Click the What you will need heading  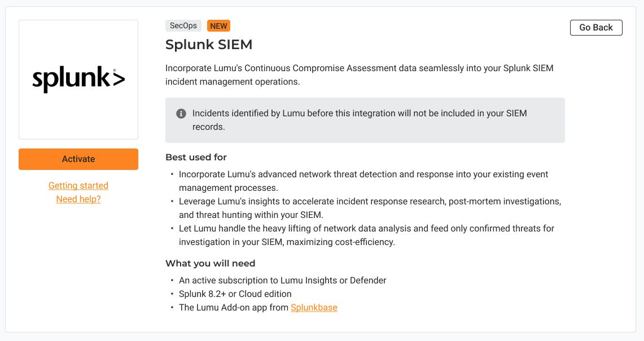[210, 264]
